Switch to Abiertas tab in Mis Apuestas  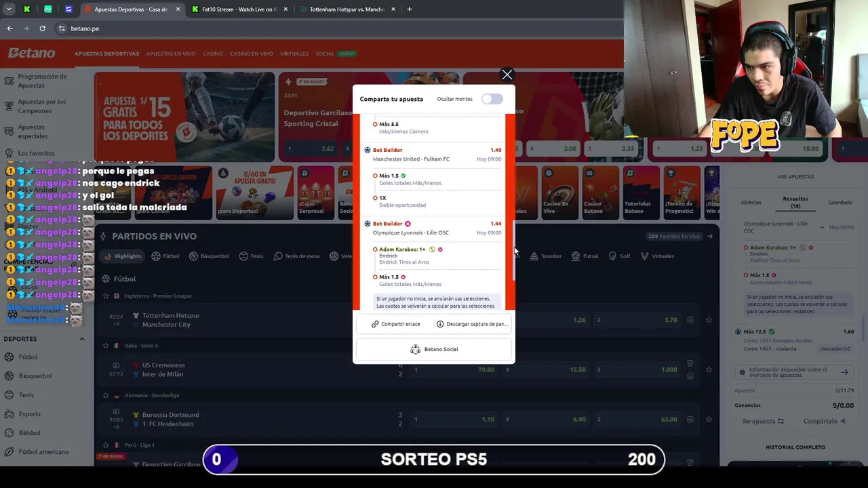[751, 202]
